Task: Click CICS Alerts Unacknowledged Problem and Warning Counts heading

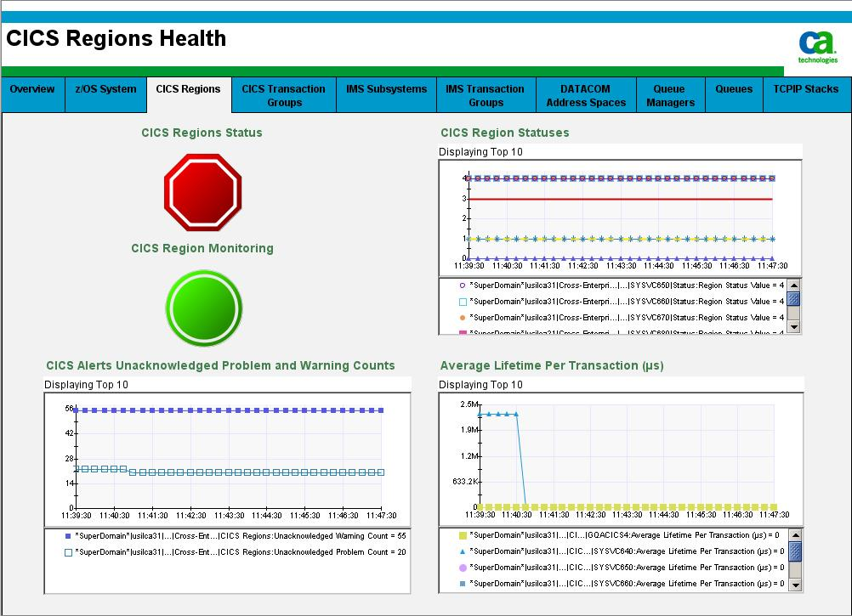Action: pos(220,366)
